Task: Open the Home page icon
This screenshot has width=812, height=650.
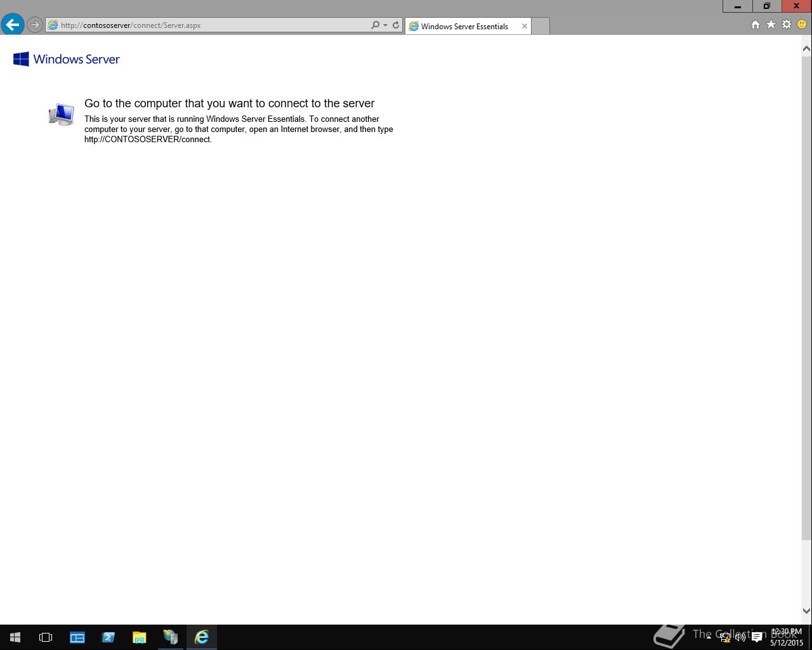Action: [x=755, y=25]
